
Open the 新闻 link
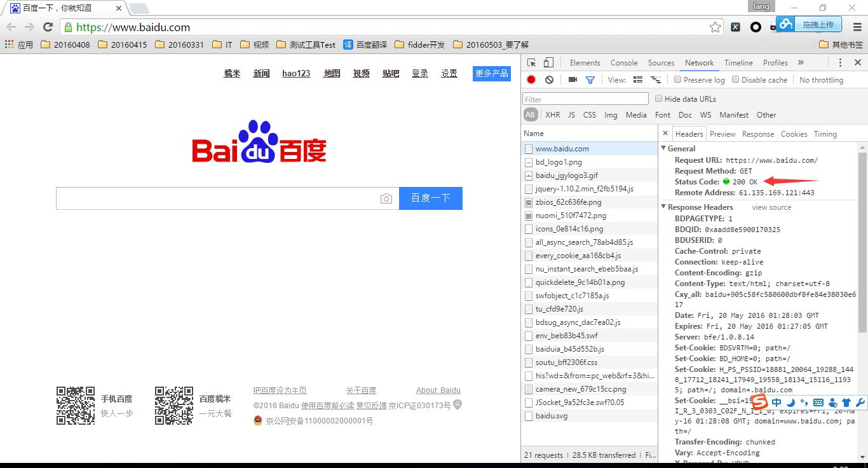261,73
